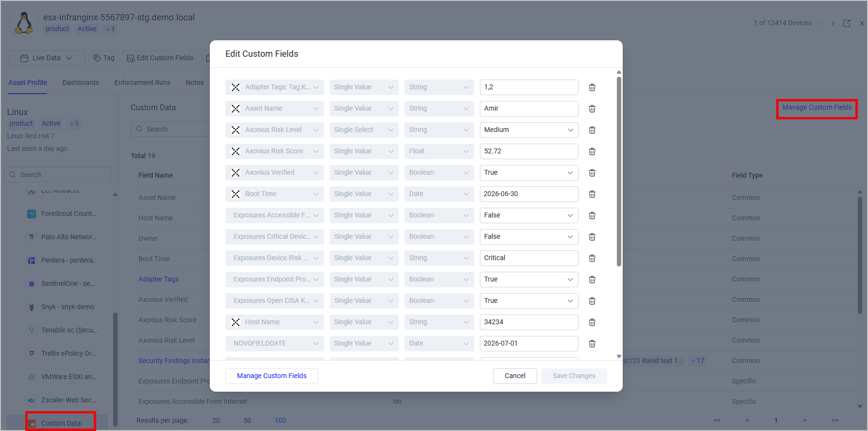Open the Axonius Risk Score Float type dropdown
Viewport: 868px width, 431px height.
[439, 151]
